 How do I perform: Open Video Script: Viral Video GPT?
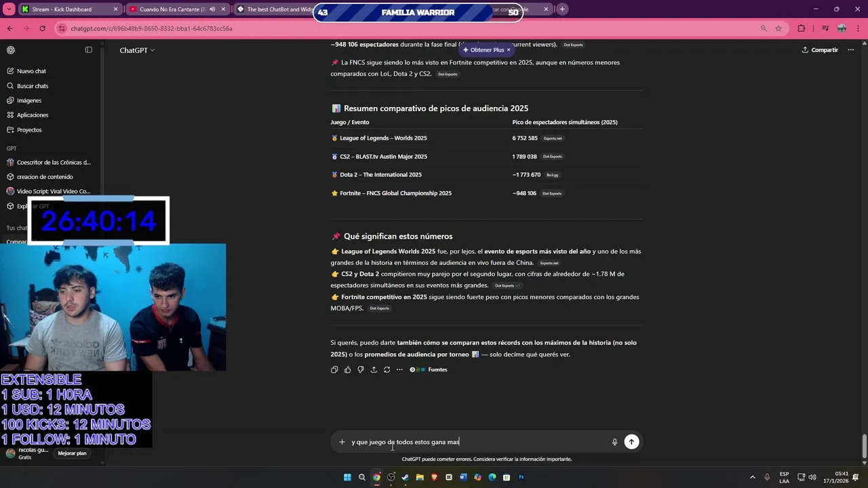[49, 191]
